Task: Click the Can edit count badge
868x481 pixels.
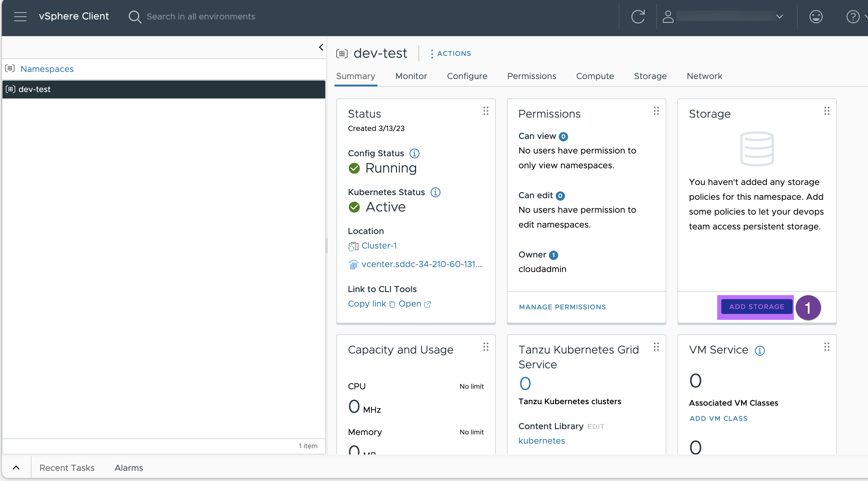Action: click(560, 196)
